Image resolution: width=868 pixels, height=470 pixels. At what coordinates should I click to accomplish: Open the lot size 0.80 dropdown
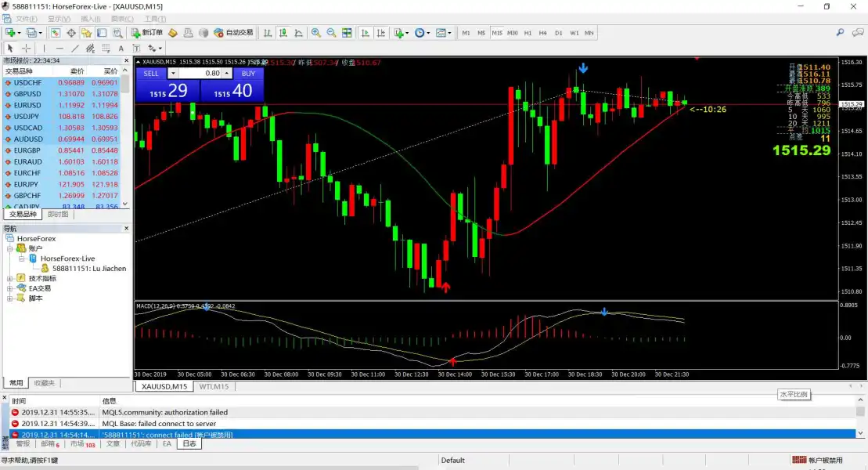[x=227, y=74]
